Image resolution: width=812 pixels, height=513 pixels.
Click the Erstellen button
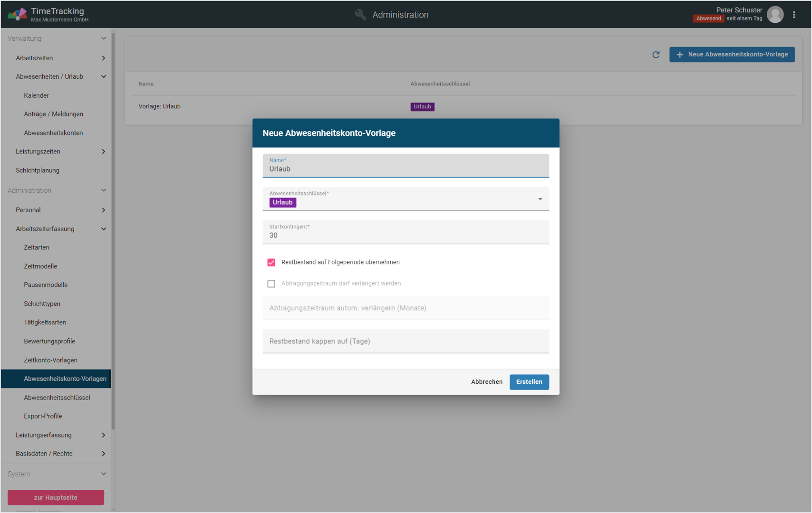(x=529, y=382)
